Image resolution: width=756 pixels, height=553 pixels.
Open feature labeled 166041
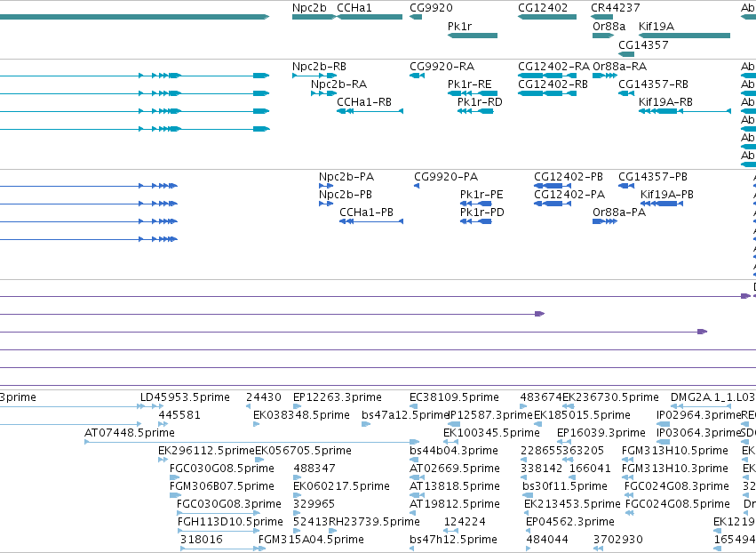590,469
